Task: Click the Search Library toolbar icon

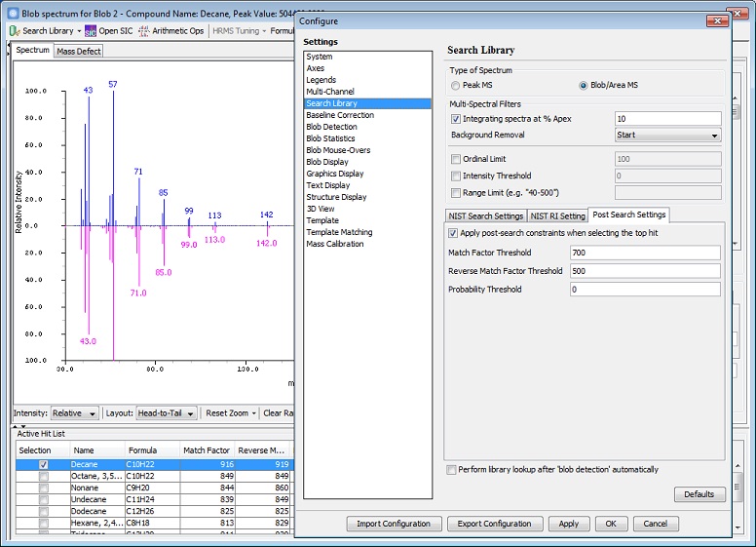Action: point(16,31)
